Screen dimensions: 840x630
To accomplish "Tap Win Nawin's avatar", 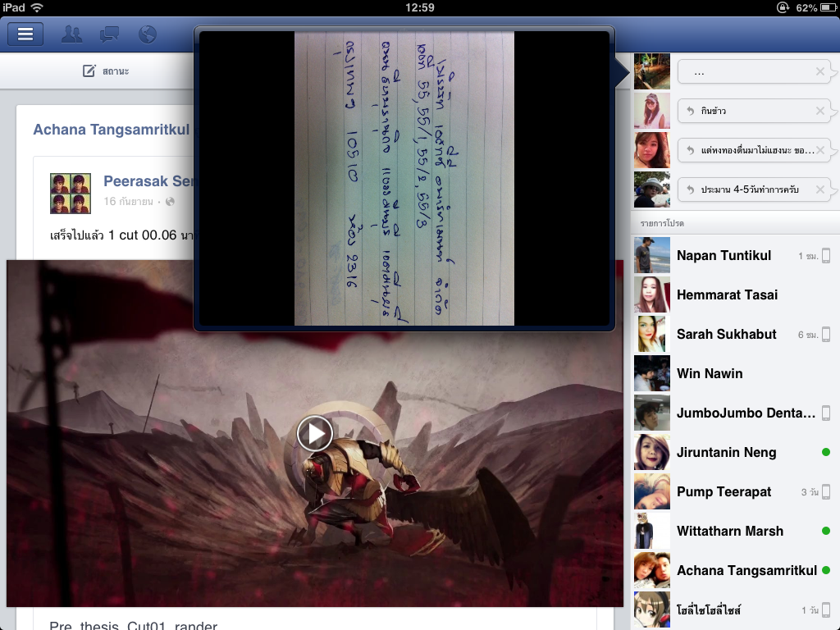I will point(652,373).
